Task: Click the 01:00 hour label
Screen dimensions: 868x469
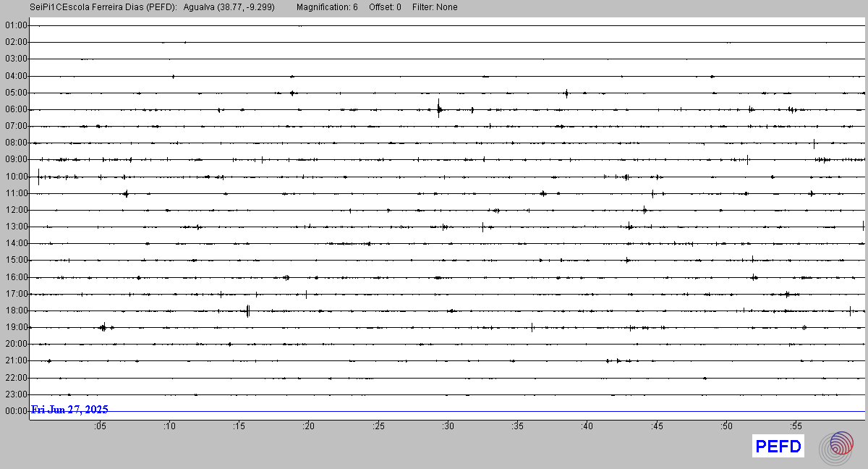Action: pos(16,25)
